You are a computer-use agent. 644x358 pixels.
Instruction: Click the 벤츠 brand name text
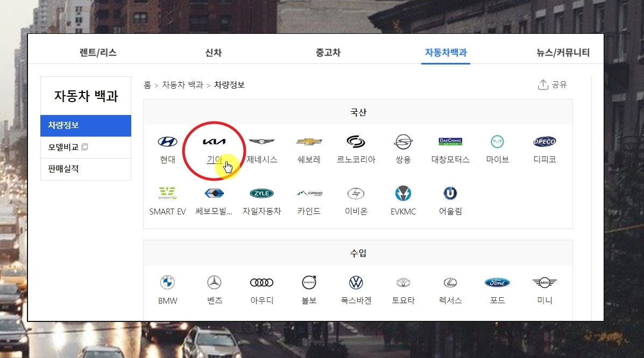pos(214,300)
